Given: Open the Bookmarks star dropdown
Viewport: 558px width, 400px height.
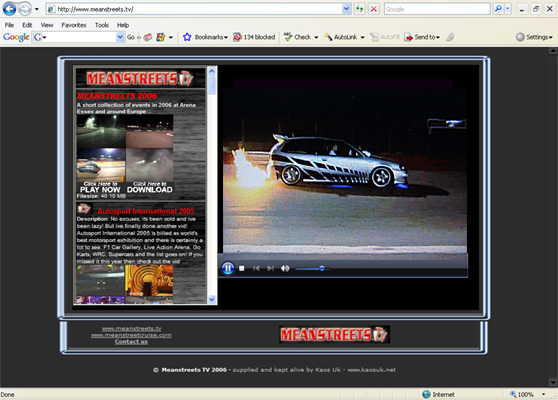Looking at the screenshot, I should 205,37.
